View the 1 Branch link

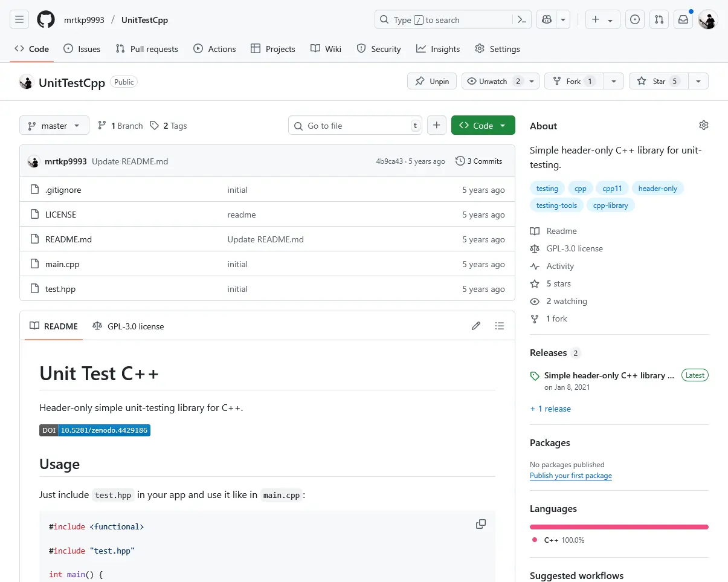(120, 126)
